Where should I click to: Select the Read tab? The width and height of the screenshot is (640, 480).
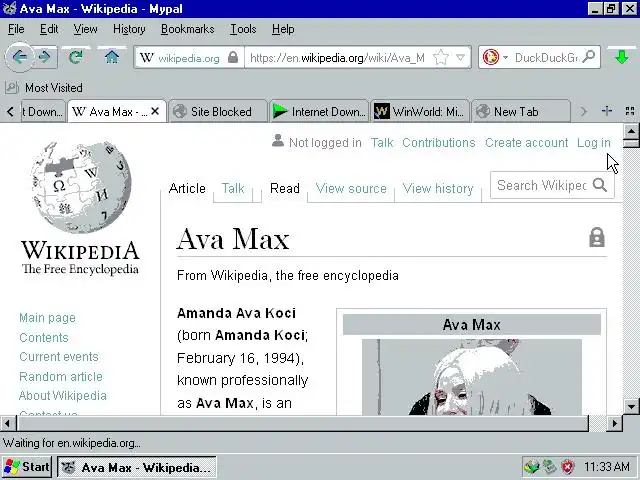[x=284, y=188]
